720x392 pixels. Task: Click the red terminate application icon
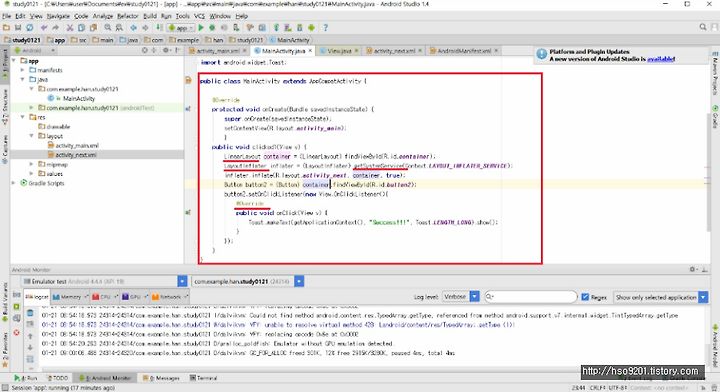[x=17, y=332]
